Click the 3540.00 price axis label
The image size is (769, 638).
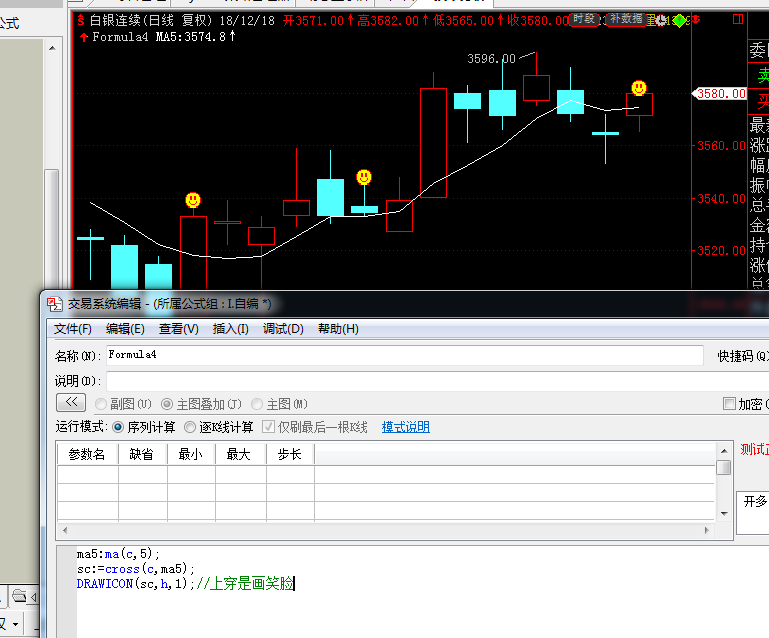pos(721,199)
